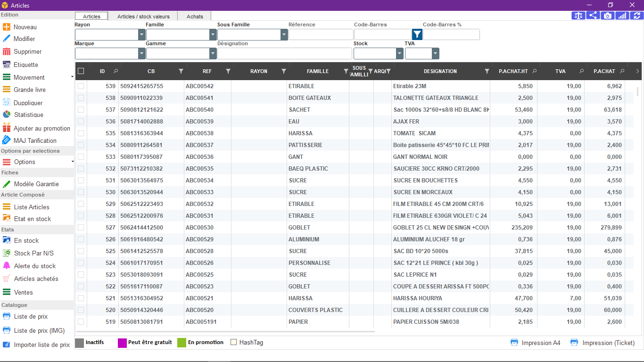Open the Gamme dropdown

pos(213,54)
